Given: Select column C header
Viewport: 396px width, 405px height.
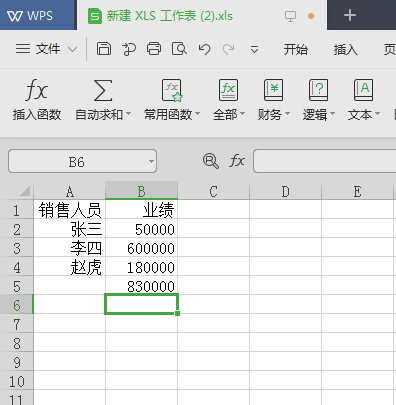Looking at the screenshot, I should tap(213, 192).
